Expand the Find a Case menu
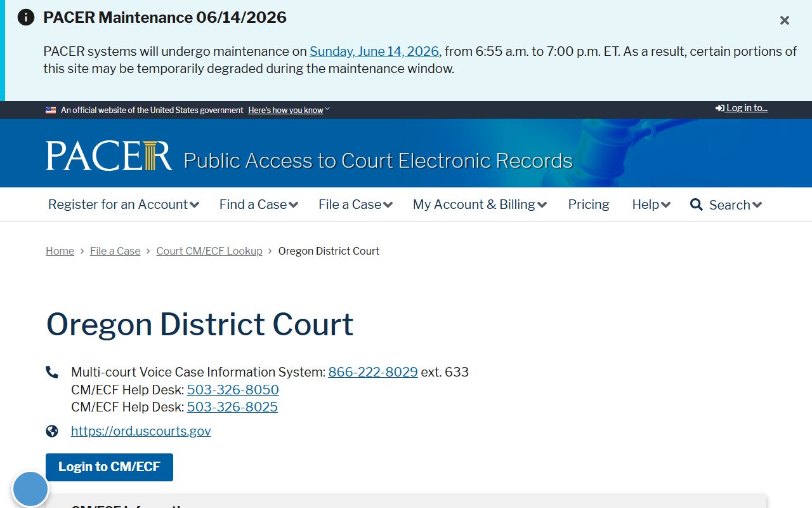 click(259, 204)
